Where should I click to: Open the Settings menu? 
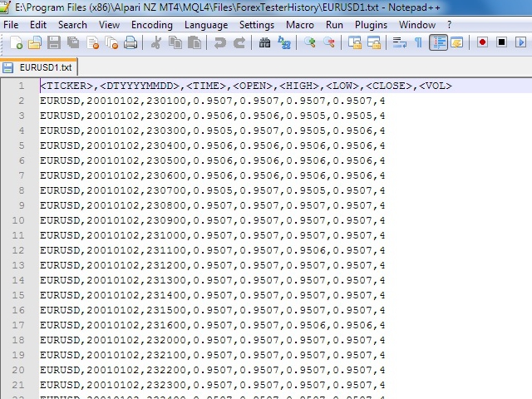257,25
